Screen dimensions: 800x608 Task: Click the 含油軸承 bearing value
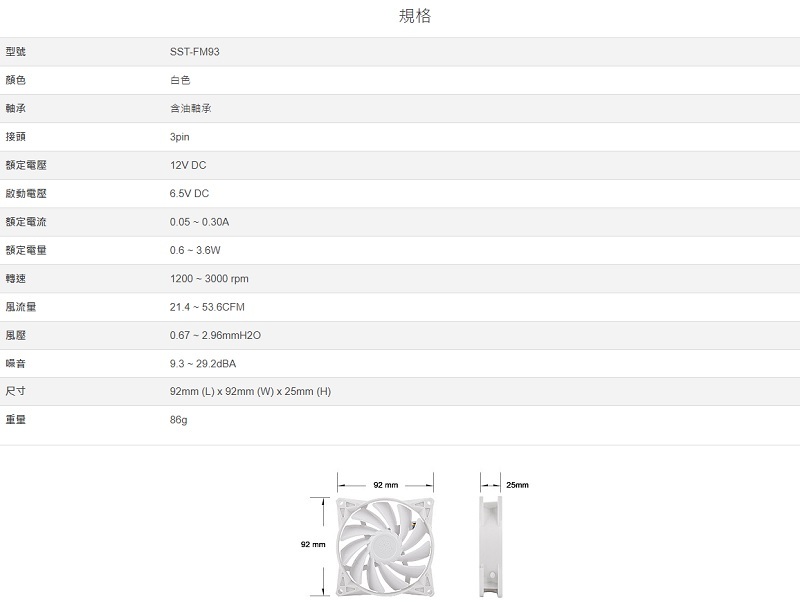point(190,108)
